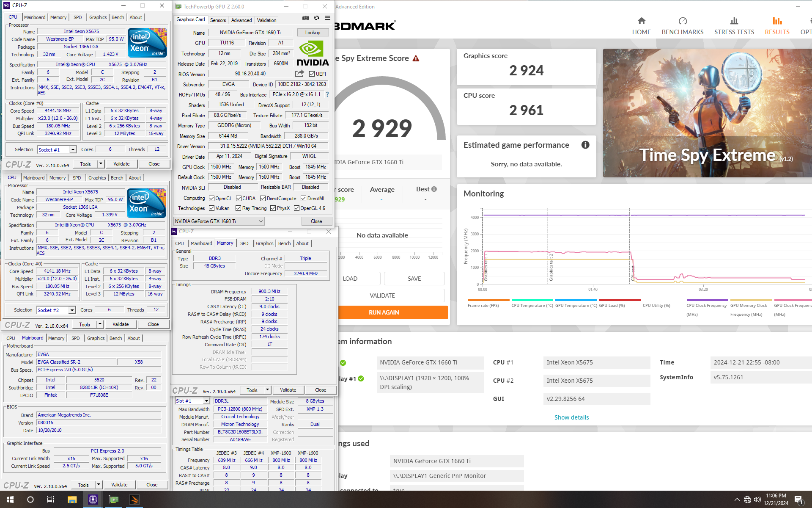This screenshot has height=508, width=812.
Task: Toggle DirectCompute checkbox
Action: 263,198
